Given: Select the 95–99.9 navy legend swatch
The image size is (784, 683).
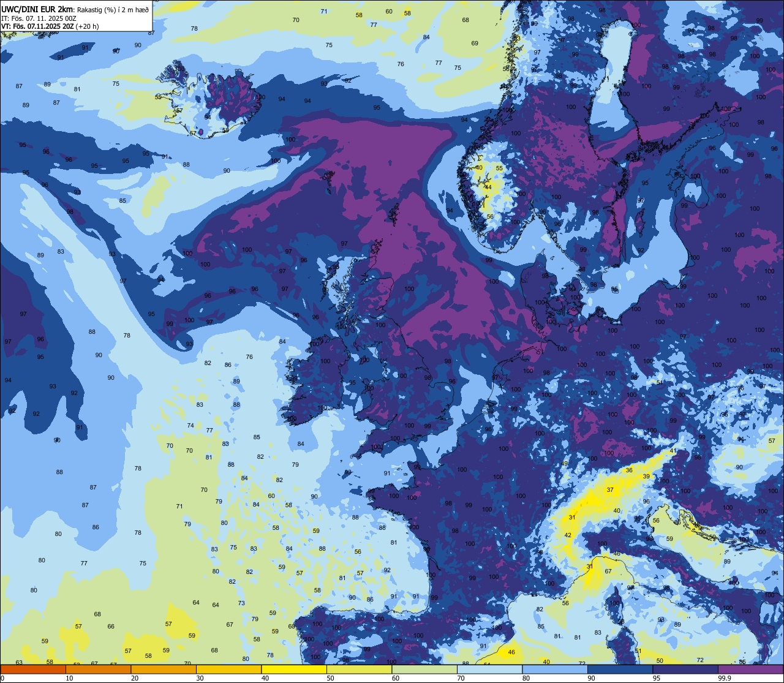Looking at the screenshot, I should coord(685,670).
